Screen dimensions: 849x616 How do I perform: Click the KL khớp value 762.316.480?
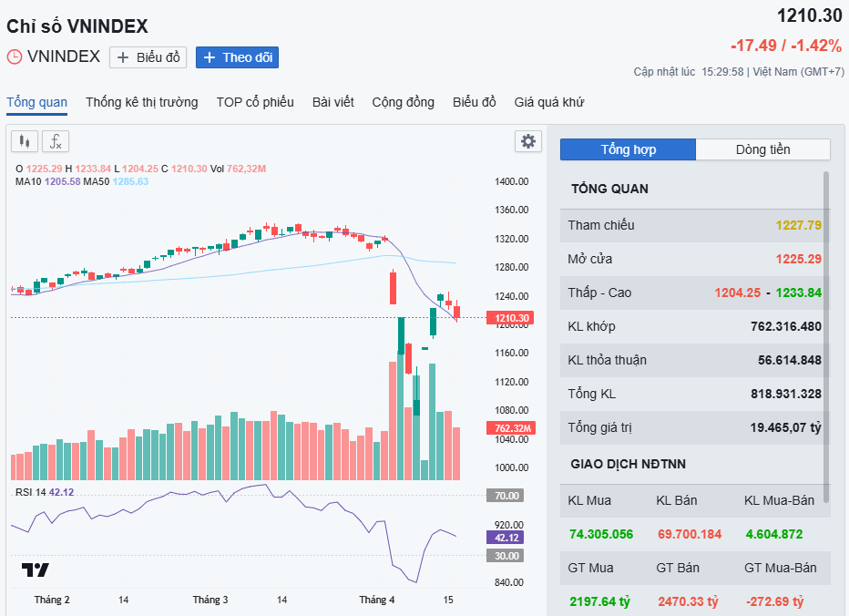(x=786, y=326)
